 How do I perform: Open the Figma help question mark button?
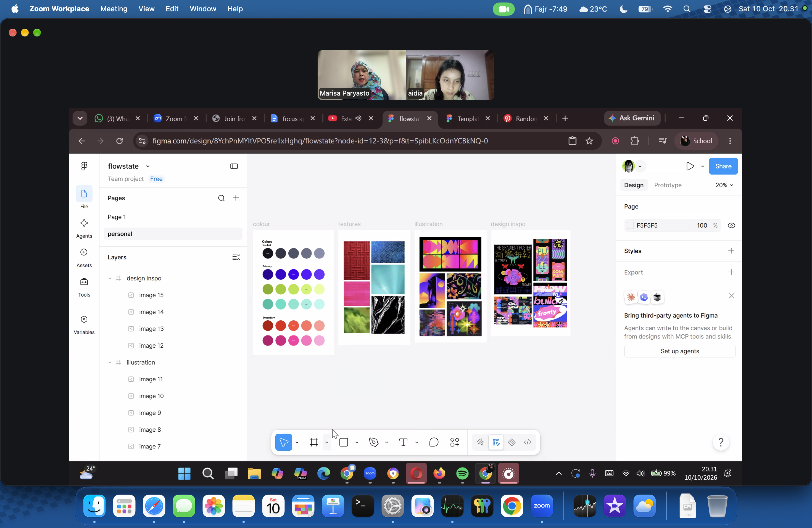[x=721, y=442]
